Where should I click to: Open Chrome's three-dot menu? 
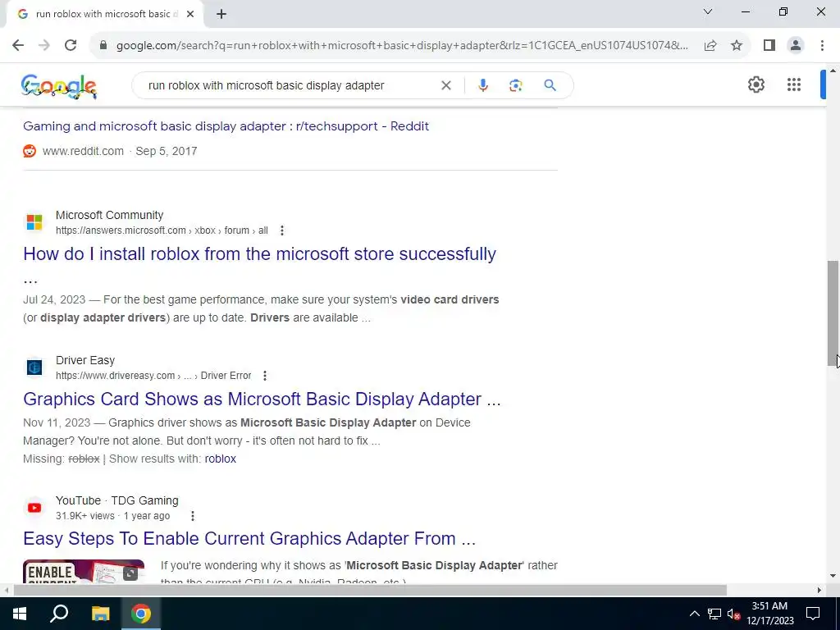point(822,46)
